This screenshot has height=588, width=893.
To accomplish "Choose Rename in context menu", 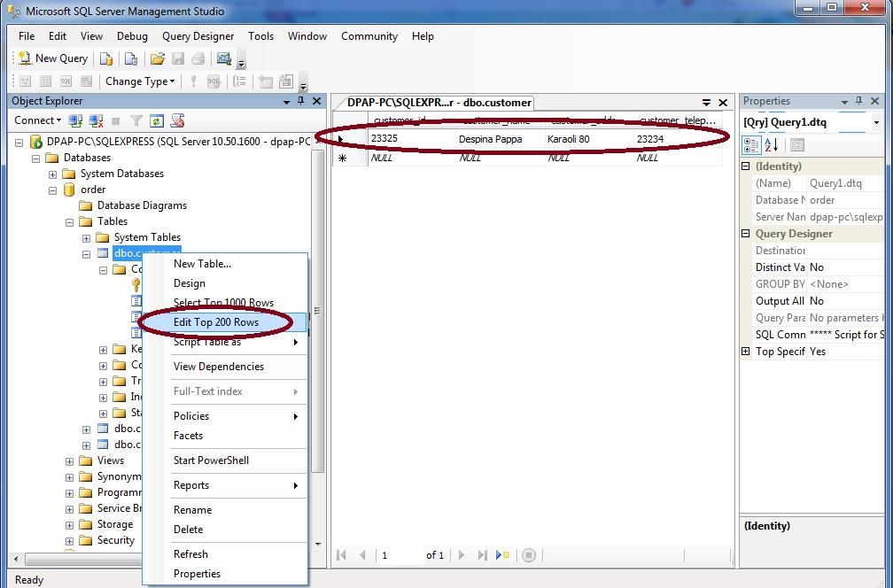I will (223, 510).
